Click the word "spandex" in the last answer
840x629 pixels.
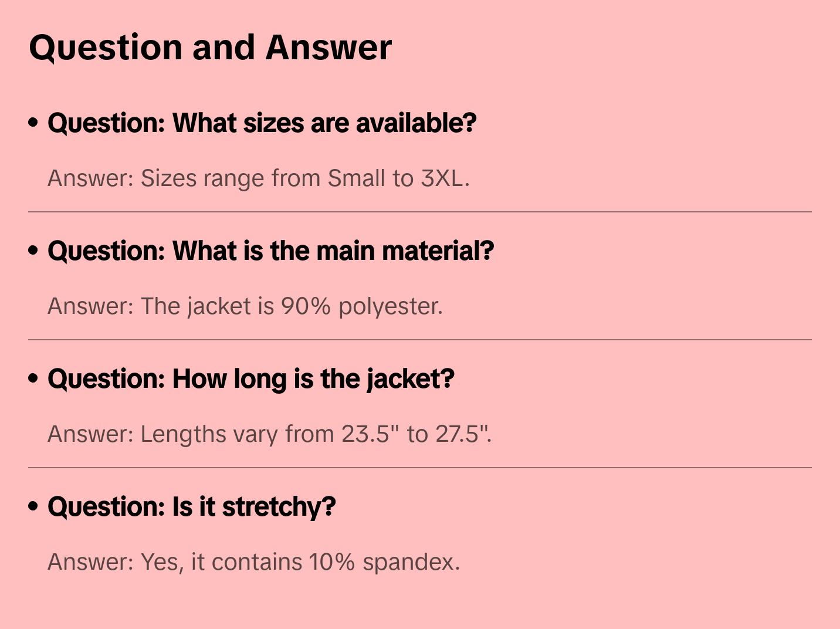point(409,562)
